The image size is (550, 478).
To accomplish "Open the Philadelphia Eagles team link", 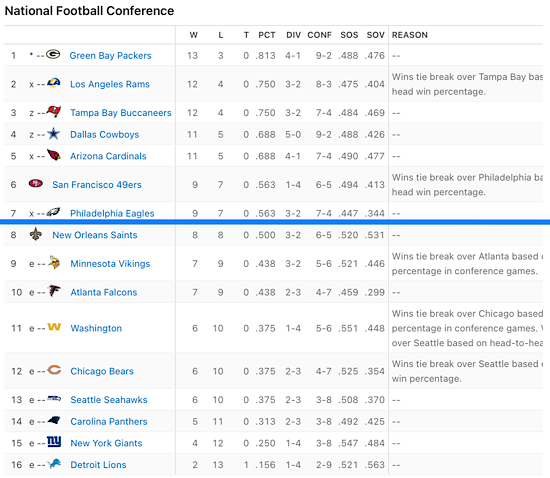I will [x=112, y=213].
